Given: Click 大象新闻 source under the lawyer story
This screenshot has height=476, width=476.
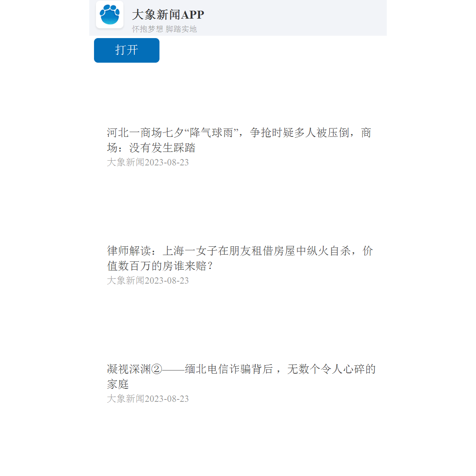Looking at the screenshot, I should point(126,280).
